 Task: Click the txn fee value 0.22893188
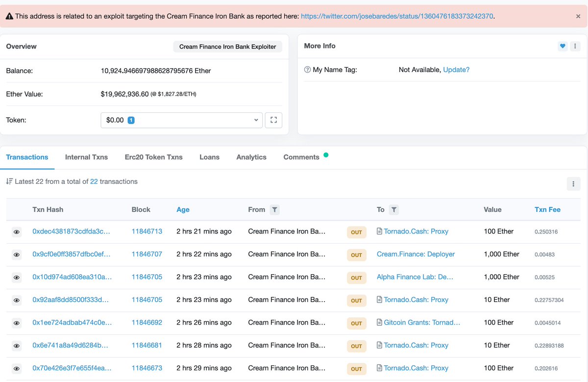click(x=549, y=346)
